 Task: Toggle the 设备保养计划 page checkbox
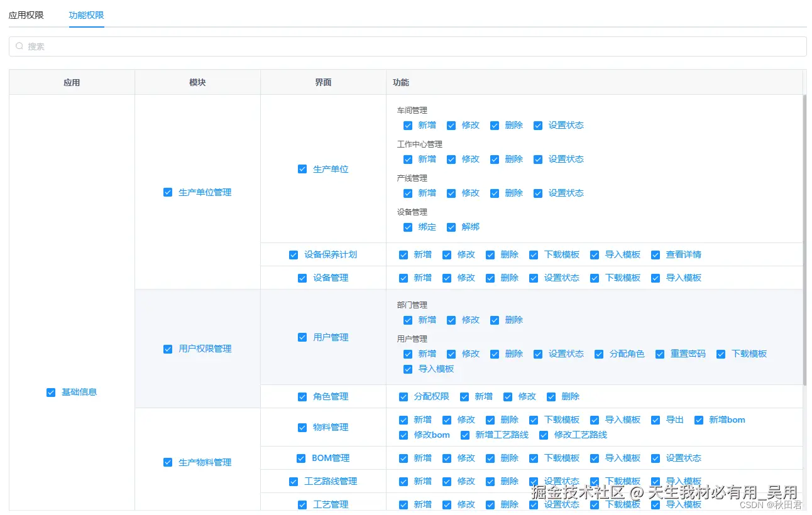[x=294, y=255]
